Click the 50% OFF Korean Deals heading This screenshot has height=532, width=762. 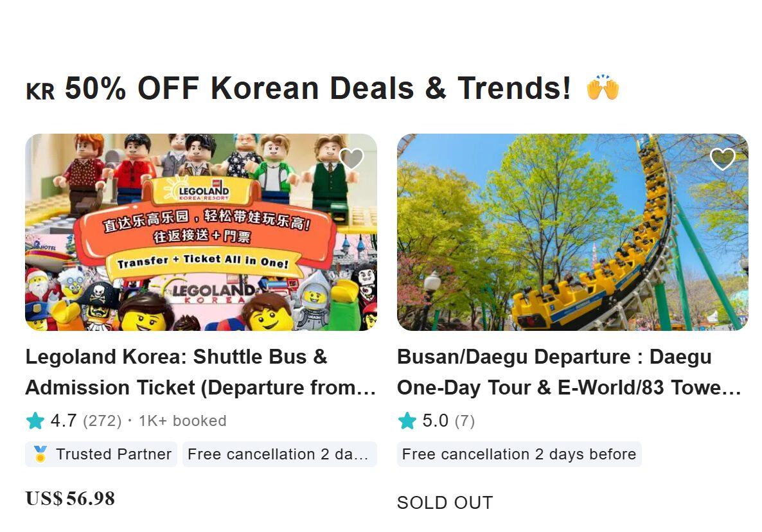click(x=317, y=88)
